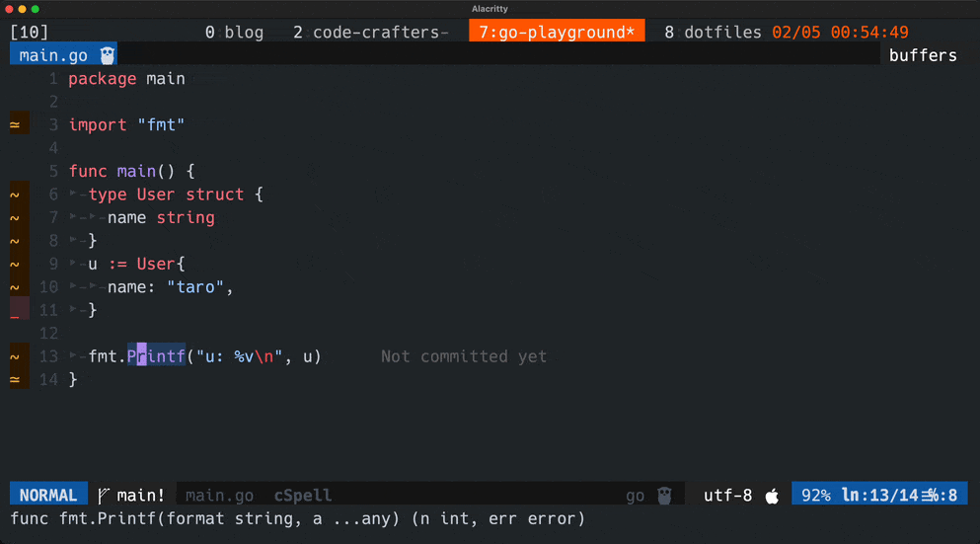Click the git modified sign on line 6
Viewport: 980px width, 544px height.
[x=15, y=194]
